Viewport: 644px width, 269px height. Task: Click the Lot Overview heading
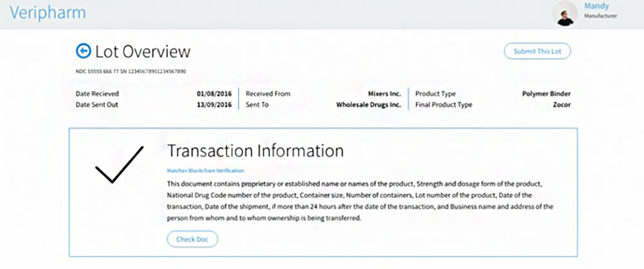tap(143, 52)
